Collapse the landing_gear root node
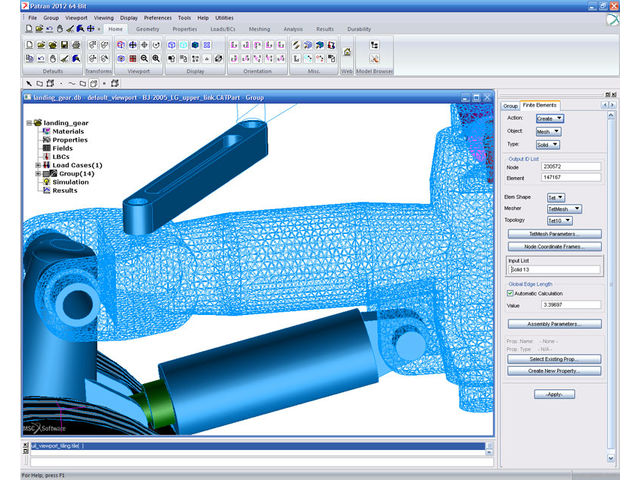This screenshot has height=480, width=640. pyautogui.click(x=27, y=123)
